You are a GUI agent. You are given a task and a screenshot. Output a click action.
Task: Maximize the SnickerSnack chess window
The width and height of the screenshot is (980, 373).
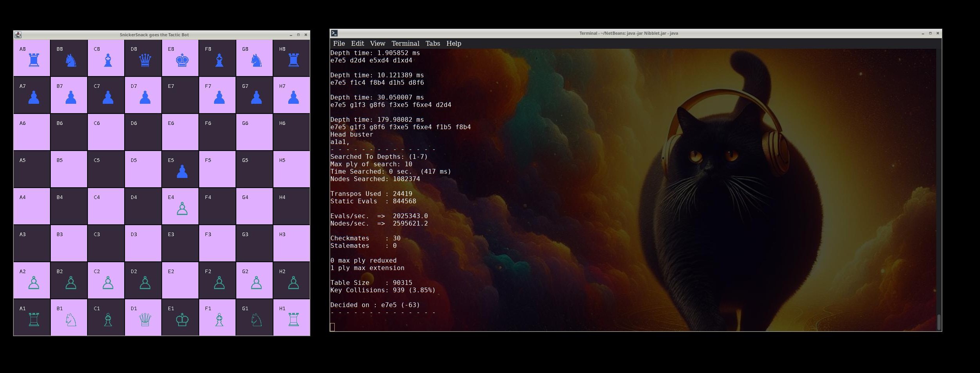[x=298, y=35]
